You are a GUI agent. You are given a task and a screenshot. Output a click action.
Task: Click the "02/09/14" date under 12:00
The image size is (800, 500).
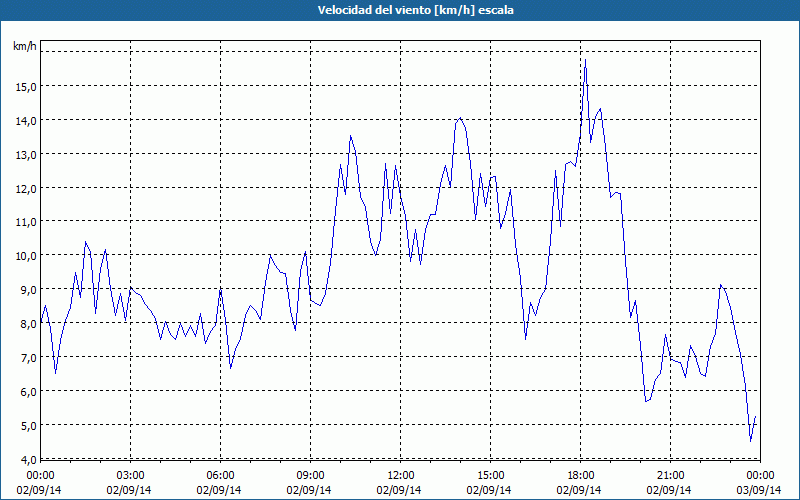399,490
